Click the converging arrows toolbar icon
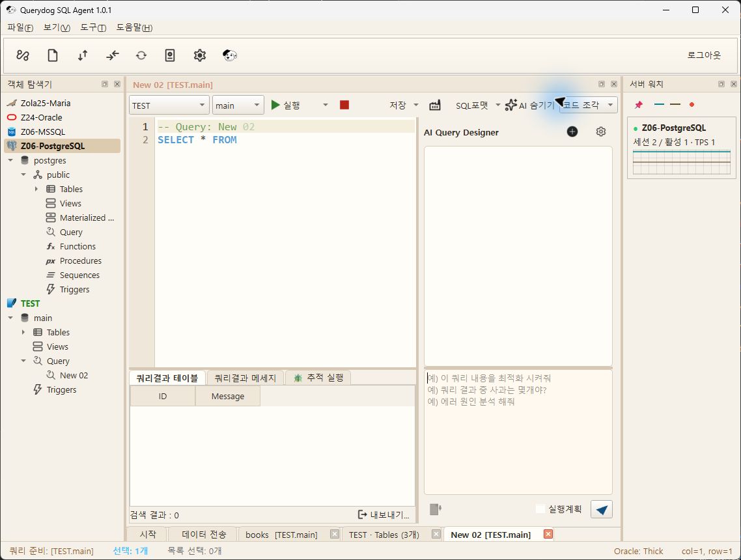This screenshot has height=560, width=741. click(x=113, y=55)
